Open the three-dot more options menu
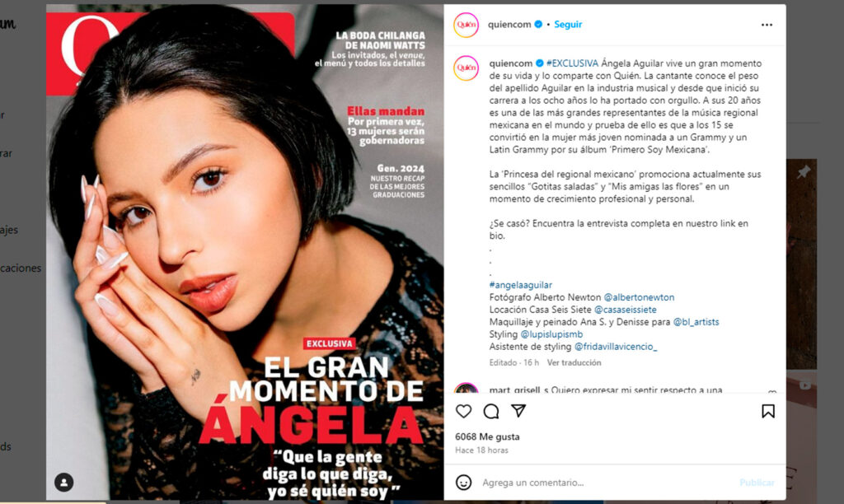The width and height of the screenshot is (844, 504). [767, 25]
